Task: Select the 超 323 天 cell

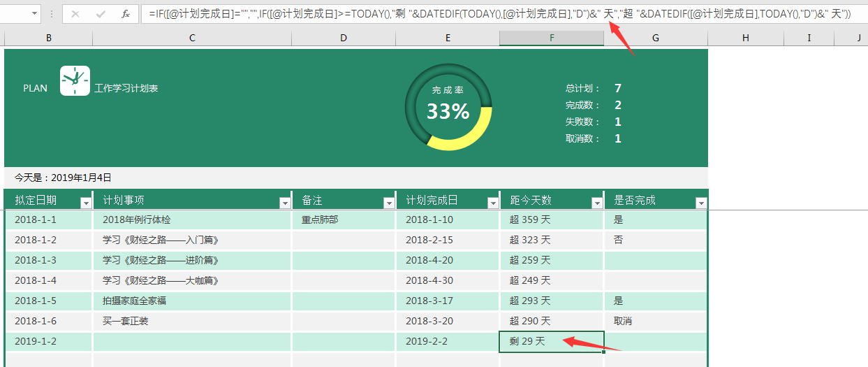Action: [552, 240]
